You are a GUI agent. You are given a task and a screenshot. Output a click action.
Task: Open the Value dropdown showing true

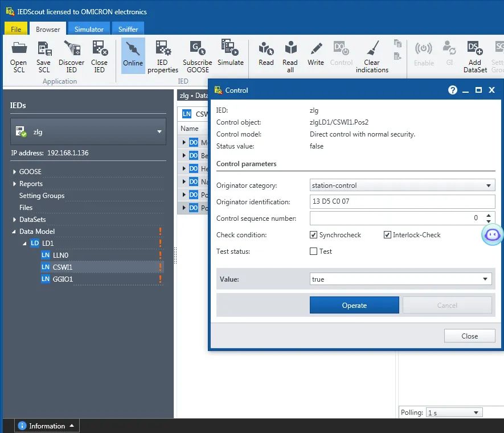pyautogui.click(x=400, y=279)
